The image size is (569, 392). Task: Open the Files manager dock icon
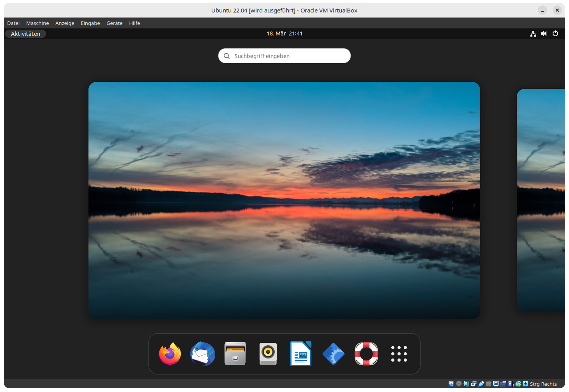[235, 354]
